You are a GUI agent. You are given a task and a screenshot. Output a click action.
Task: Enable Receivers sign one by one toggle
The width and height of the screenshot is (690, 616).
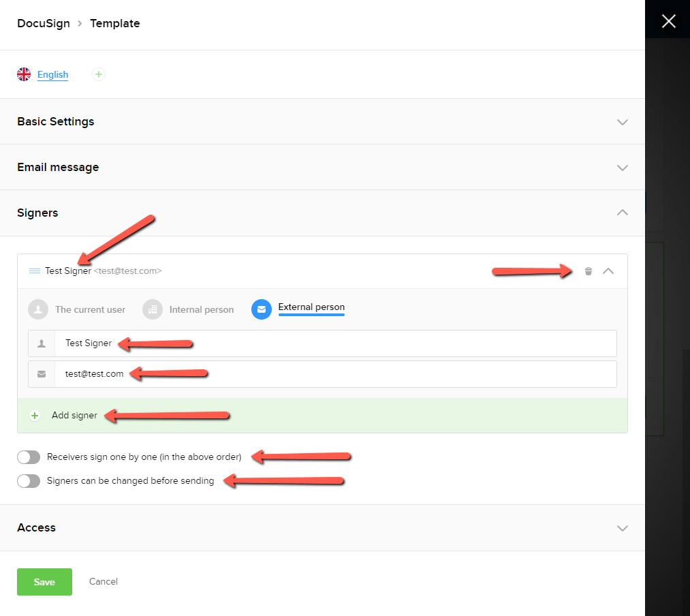tap(29, 457)
